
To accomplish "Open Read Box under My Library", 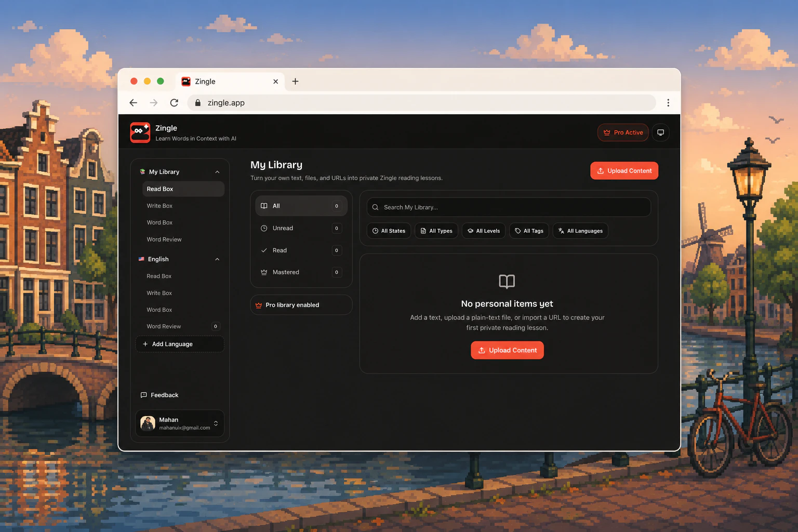I will coord(183,189).
